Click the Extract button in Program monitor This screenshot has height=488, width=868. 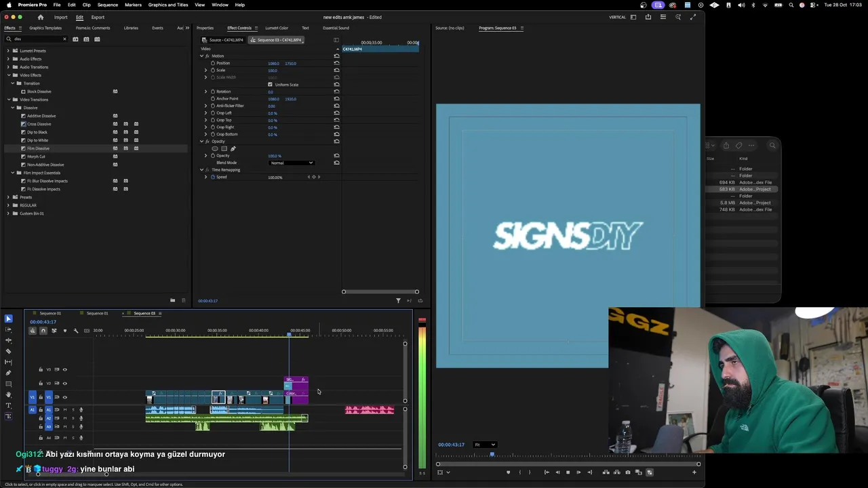(616, 472)
